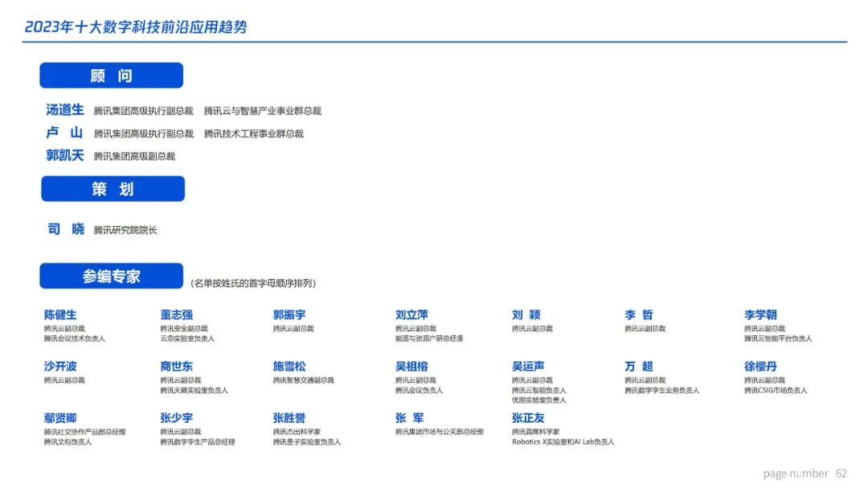Screen dimensions: 868x488
Task: Select the expert name 刘立萍
Action: [411, 314]
